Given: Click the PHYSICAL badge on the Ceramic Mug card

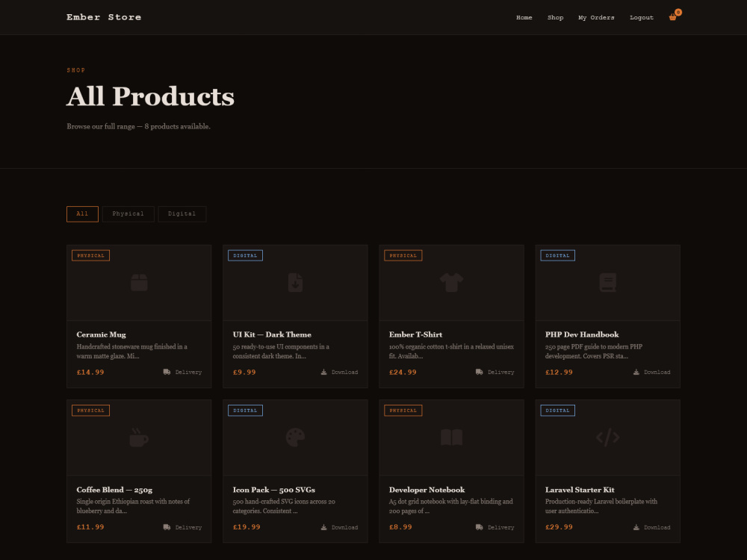Looking at the screenshot, I should click(x=90, y=255).
